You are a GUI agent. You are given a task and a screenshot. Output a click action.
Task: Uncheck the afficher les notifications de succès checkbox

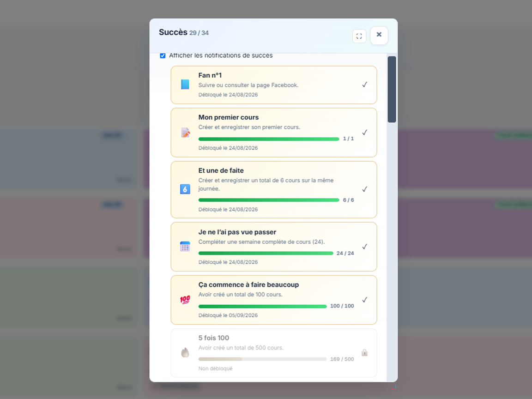click(163, 55)
